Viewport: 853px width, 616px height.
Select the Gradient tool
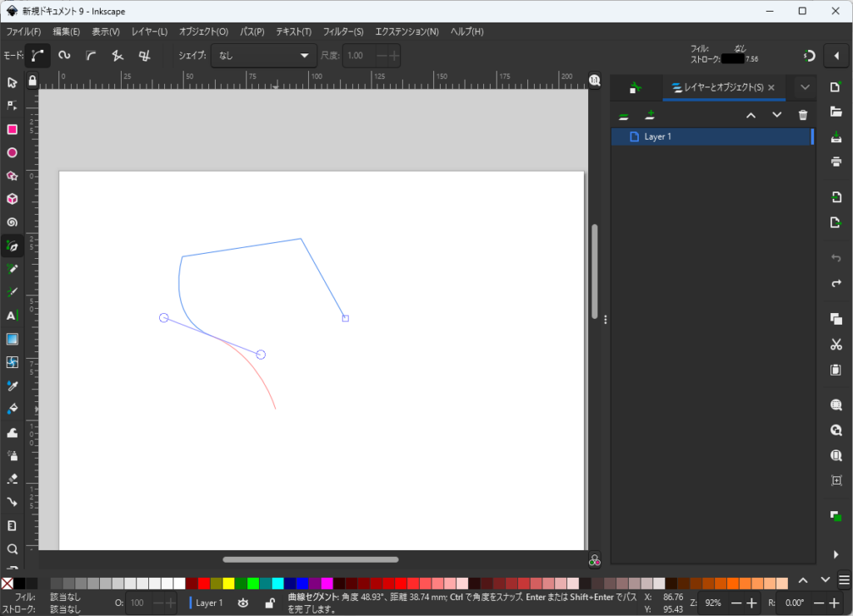[x=12, y=340]
